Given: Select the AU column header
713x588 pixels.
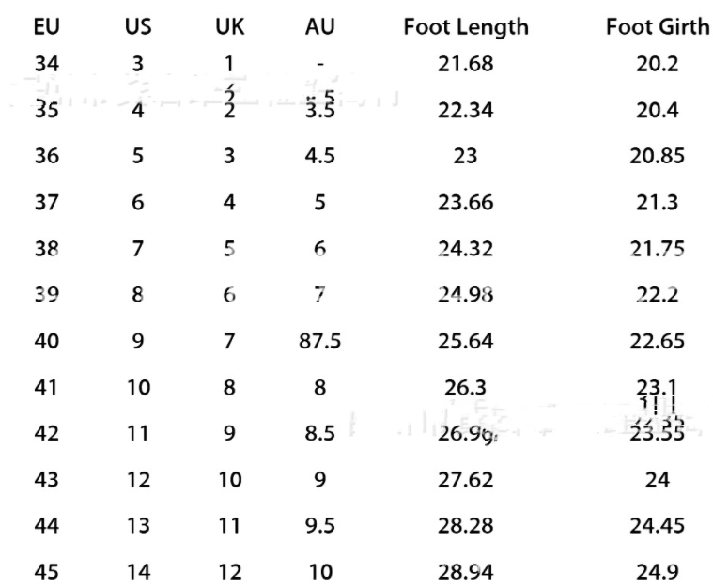Looking at the screenshot, I should 320,27.
